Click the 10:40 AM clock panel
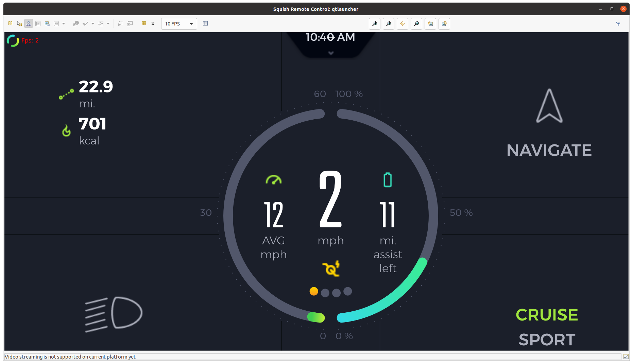The image size is (633, 364). click(330, 44)
